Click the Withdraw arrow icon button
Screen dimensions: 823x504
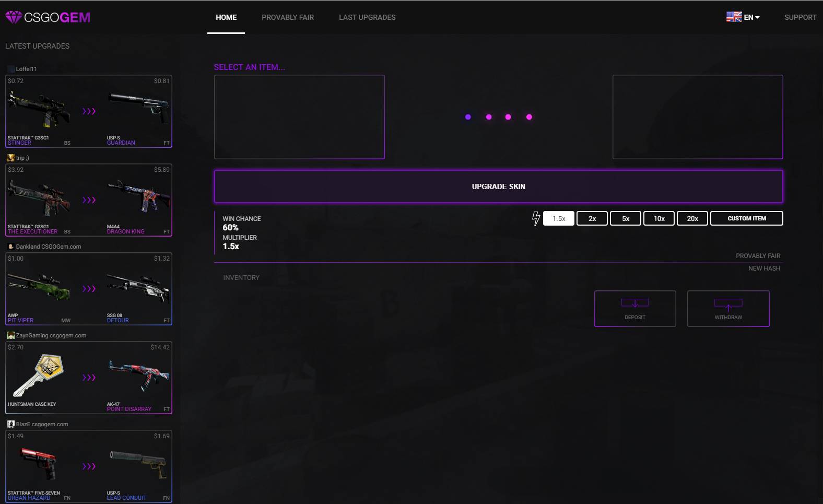click(728, 309)
